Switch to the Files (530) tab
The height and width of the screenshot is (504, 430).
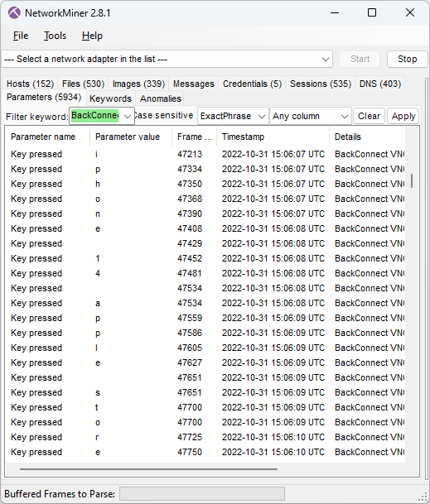point(84,84)
